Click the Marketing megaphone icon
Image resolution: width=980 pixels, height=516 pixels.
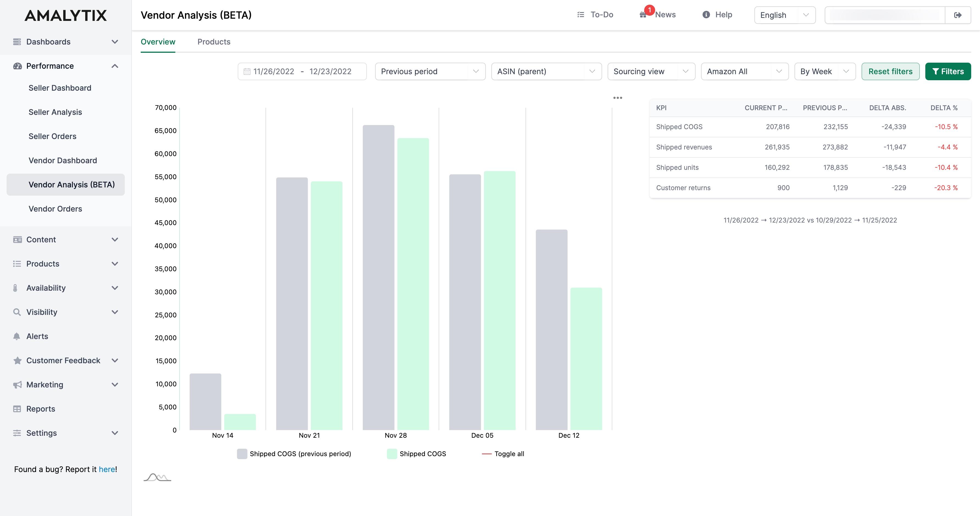click(17, 385)
